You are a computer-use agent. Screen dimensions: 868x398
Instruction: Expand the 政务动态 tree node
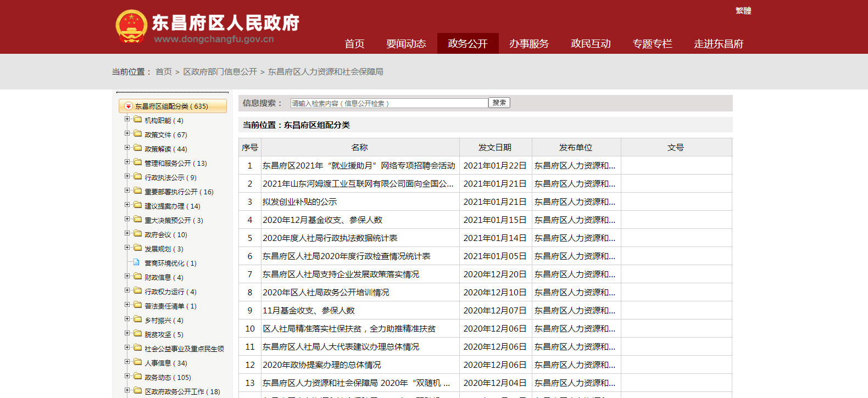pos(127,376)
